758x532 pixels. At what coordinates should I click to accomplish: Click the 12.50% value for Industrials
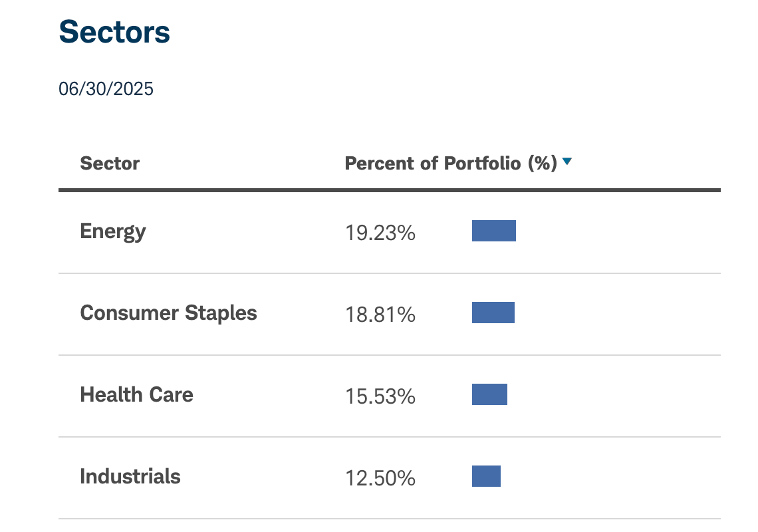point(380,478)
